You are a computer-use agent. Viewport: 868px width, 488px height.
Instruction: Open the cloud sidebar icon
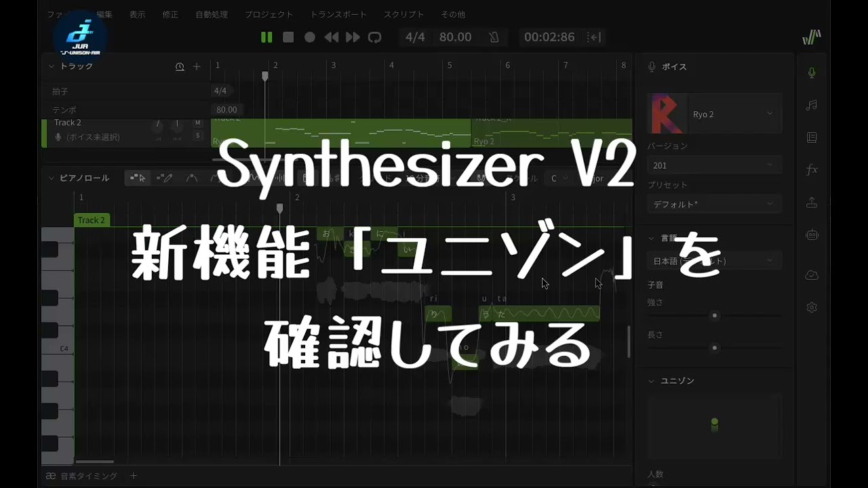(x=812, y=274)
